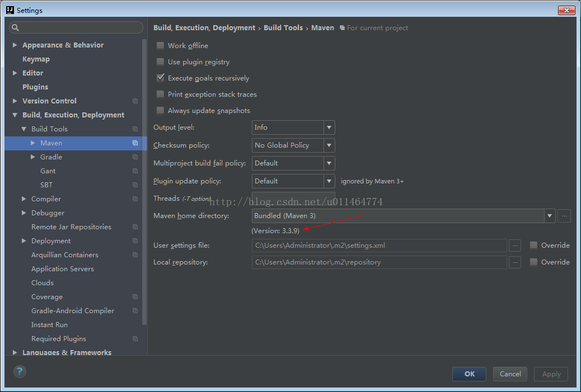Open Application Servers settings
This screenshot has width=581, height=392.
coord(63,269)
